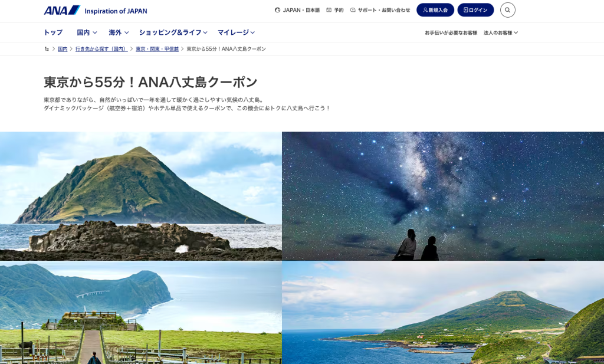The image size is (604, 364).
Task: Select the トップ menu item
Action: (53, 32)
